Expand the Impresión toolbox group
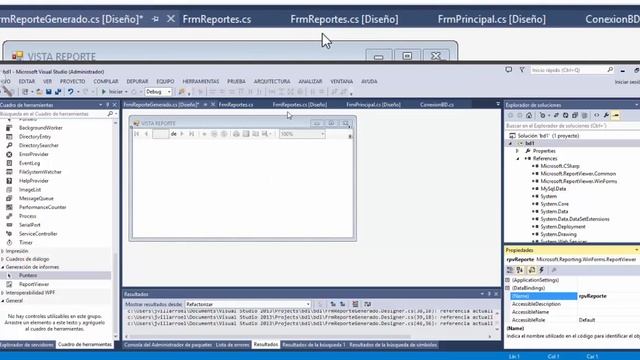 pos(3,251)
